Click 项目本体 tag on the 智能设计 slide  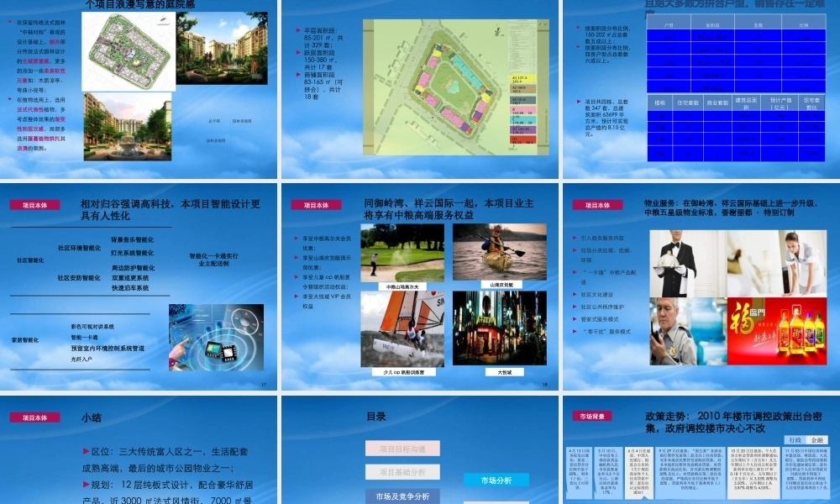(34, 205)
